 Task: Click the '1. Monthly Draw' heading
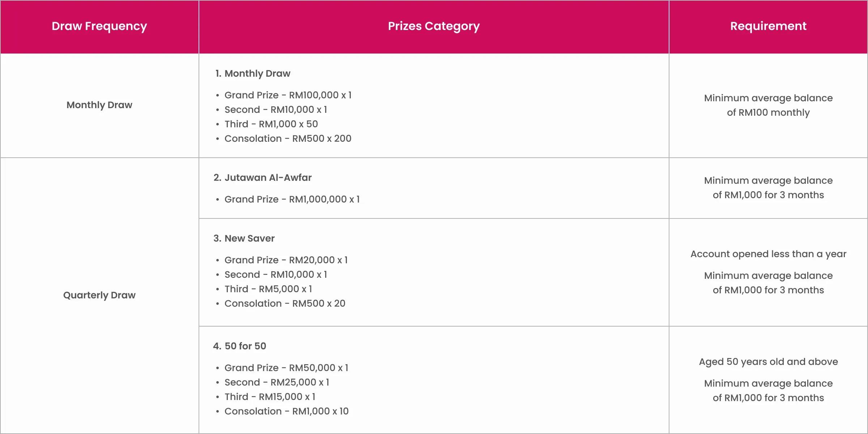(x=253, y=73)
